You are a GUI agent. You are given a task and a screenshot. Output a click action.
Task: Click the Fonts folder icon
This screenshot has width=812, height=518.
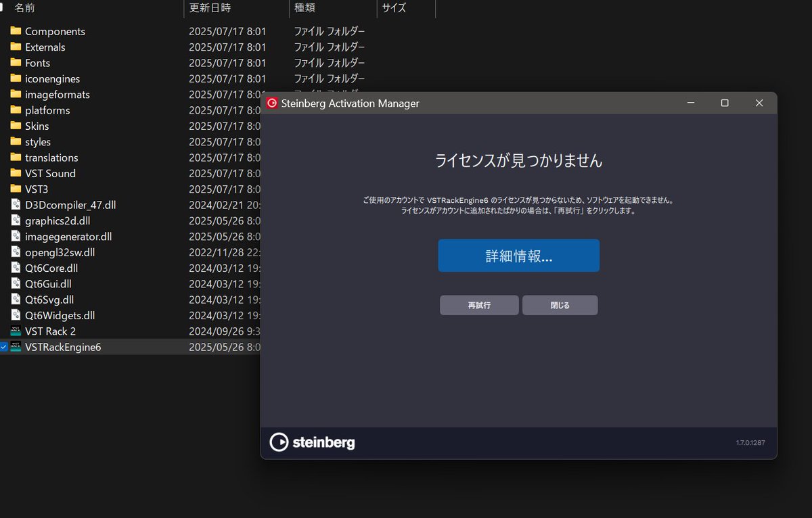pyautogui.click(x=16, y=63)
